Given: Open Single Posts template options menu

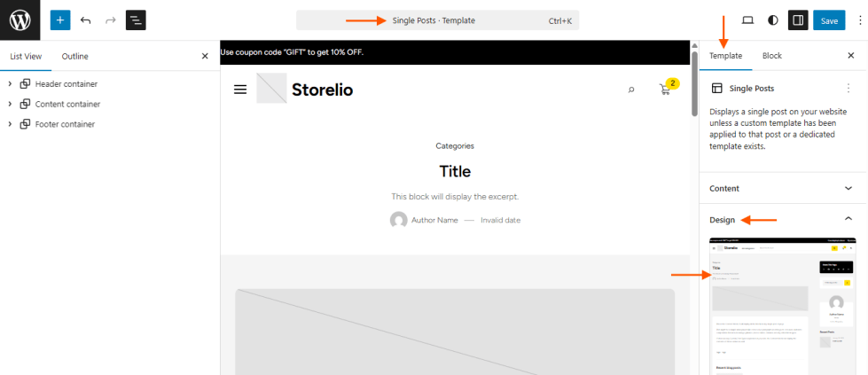Looking at the screenshot, I should click(848, 89).
